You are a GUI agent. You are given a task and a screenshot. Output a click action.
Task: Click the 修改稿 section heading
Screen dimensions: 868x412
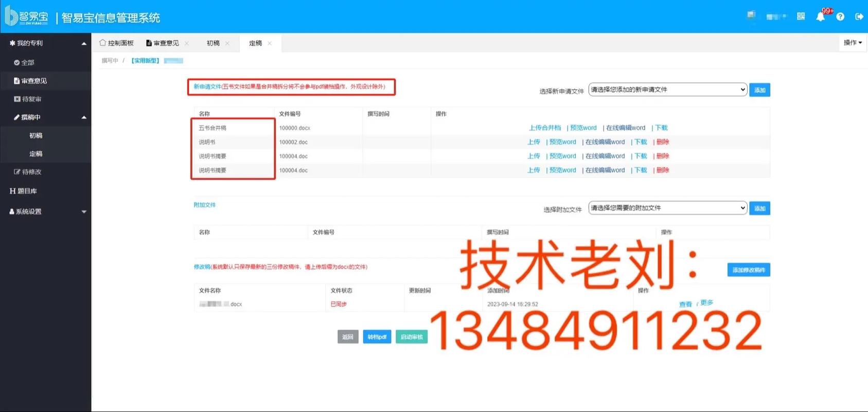click(x=202, y=267)
